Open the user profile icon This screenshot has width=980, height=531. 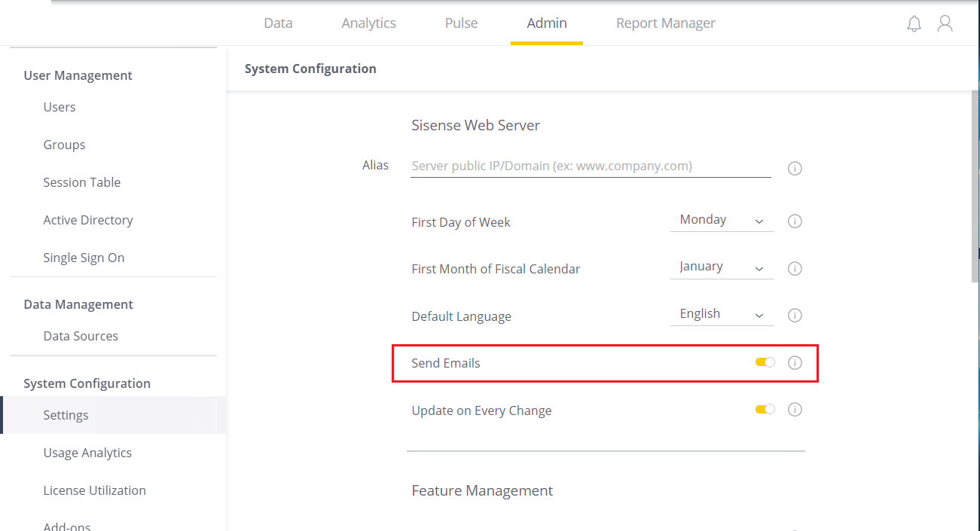point(945,24)
